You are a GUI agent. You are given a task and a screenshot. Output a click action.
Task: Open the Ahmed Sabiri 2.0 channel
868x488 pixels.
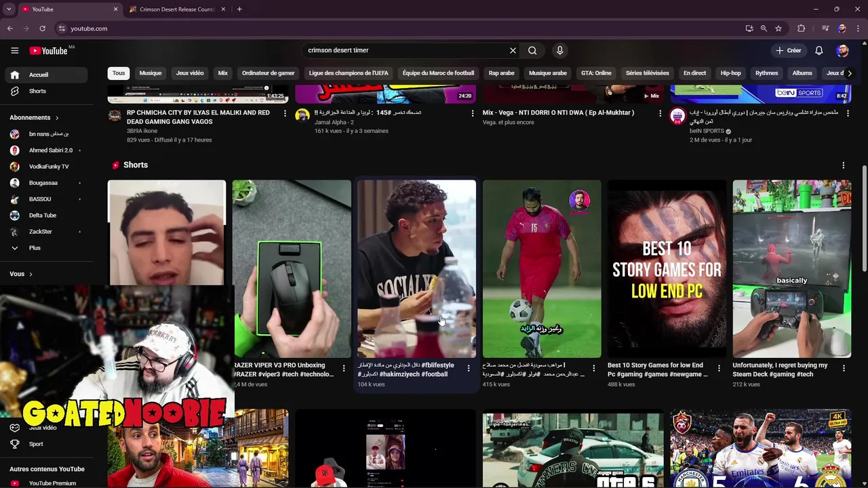(x=46, y=150)
